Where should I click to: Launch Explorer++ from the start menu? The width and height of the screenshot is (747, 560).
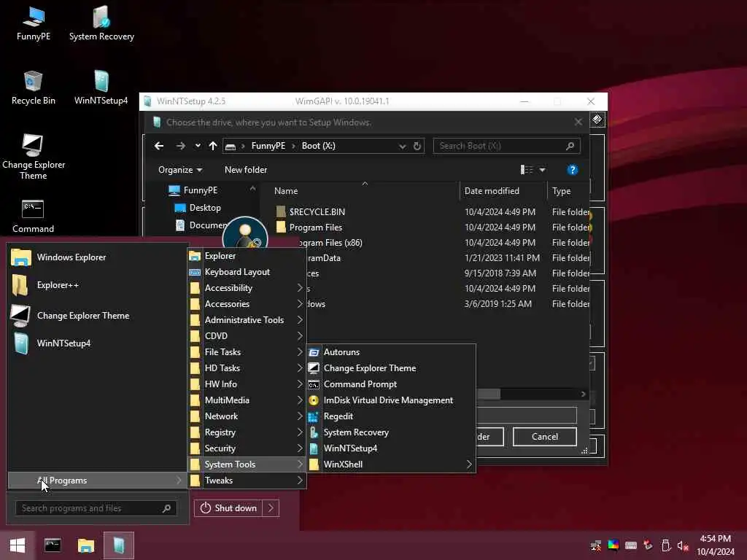coord(98,285)
